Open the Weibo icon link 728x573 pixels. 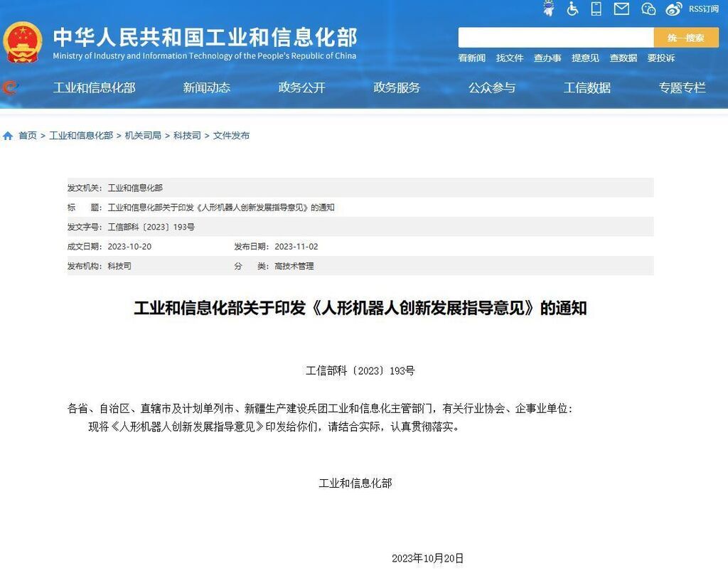coord(673,9)
